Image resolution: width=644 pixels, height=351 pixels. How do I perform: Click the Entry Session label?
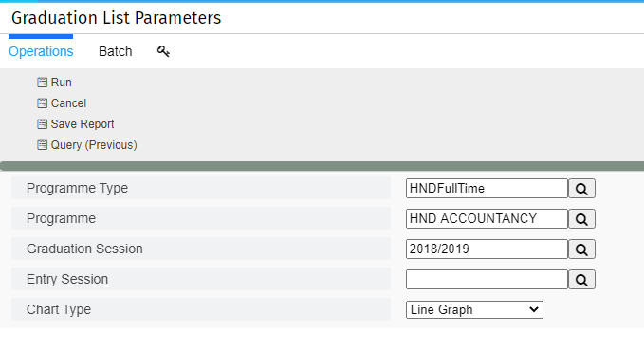(67, 280)
